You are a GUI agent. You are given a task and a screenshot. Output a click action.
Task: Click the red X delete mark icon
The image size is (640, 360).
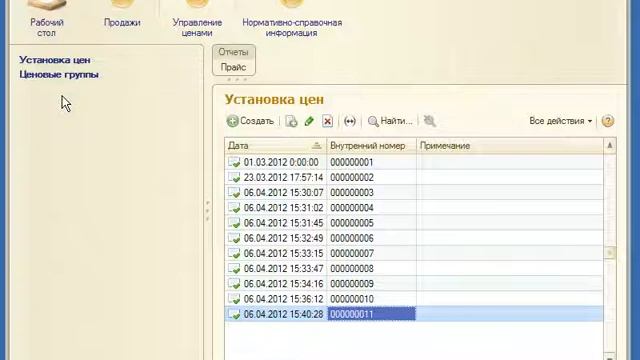click(327, 121)
